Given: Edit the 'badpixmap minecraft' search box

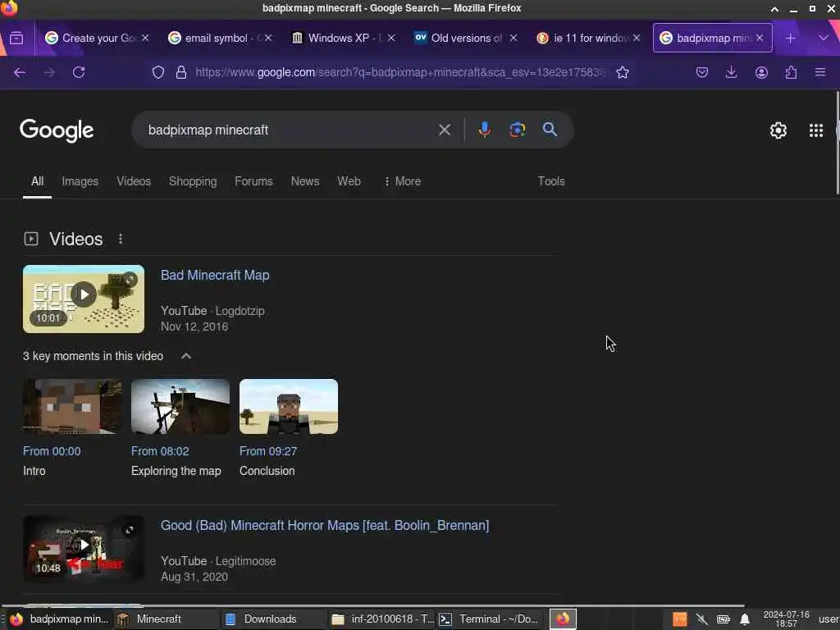Looking at the screenshot, I should [290, 130].
